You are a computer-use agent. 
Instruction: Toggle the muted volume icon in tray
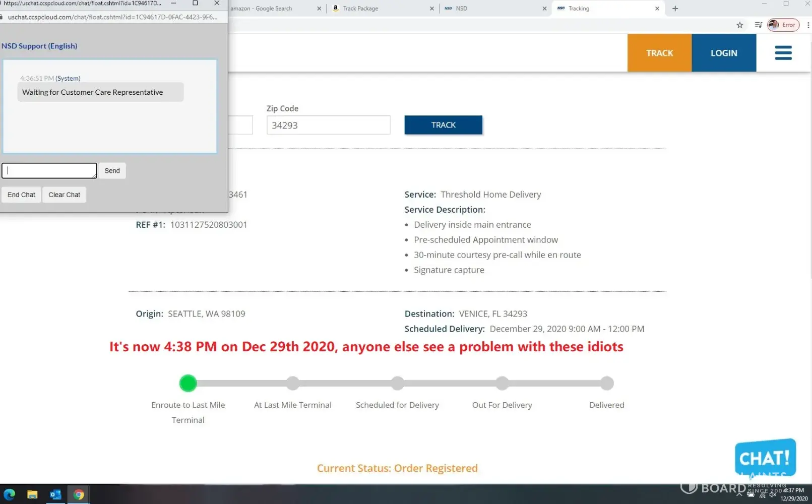(773, 495)
